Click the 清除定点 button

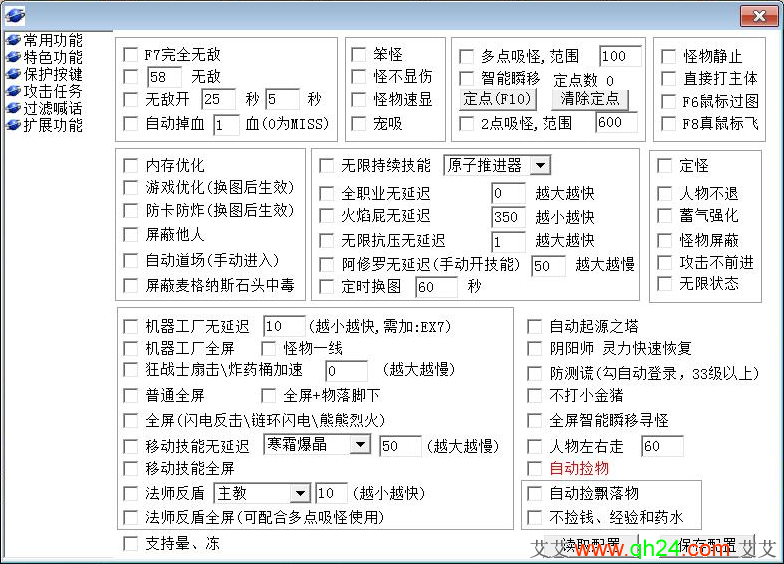pos(590,99)
